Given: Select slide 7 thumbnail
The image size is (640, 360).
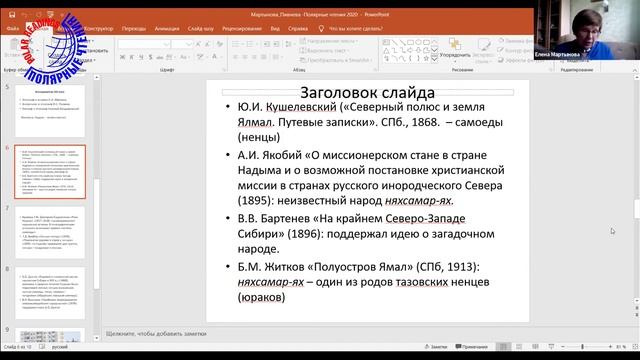Looking at the screenshot, I should click(50, 232).
